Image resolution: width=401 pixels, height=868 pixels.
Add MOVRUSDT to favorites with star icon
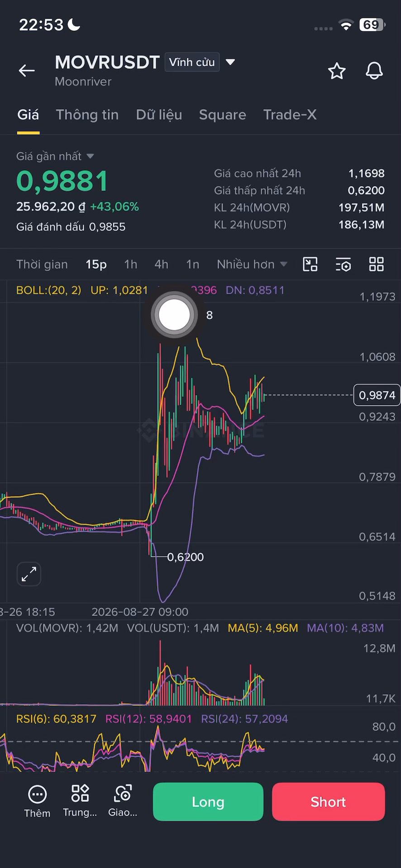(337, 71)
